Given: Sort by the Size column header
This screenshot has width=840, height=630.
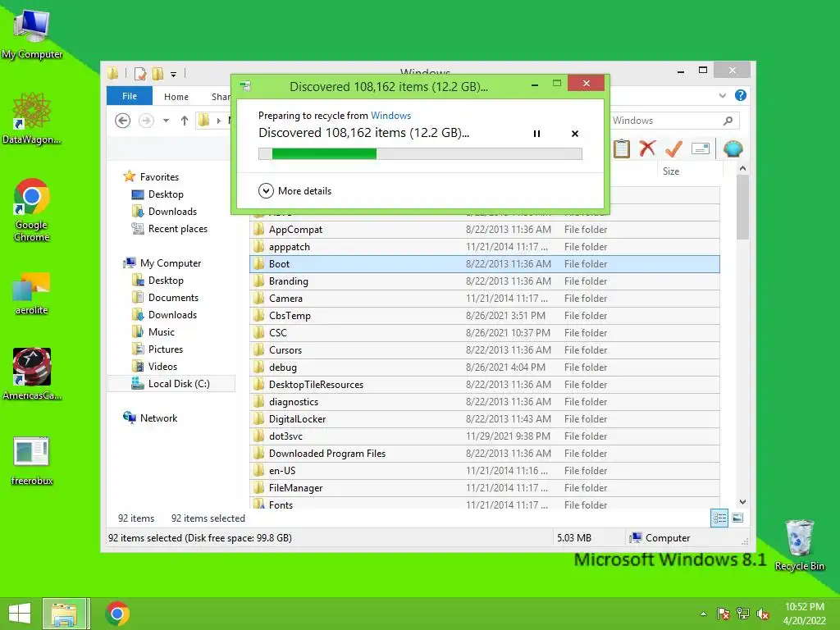Looking at the screenshot, I should pos(671,171).
